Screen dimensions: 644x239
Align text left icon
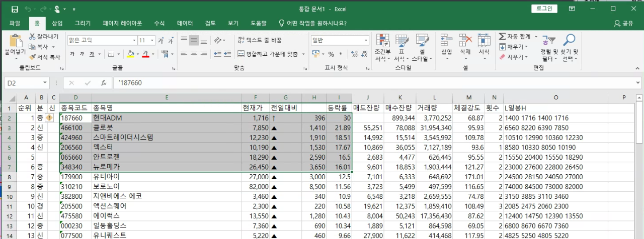pos(184,54)
